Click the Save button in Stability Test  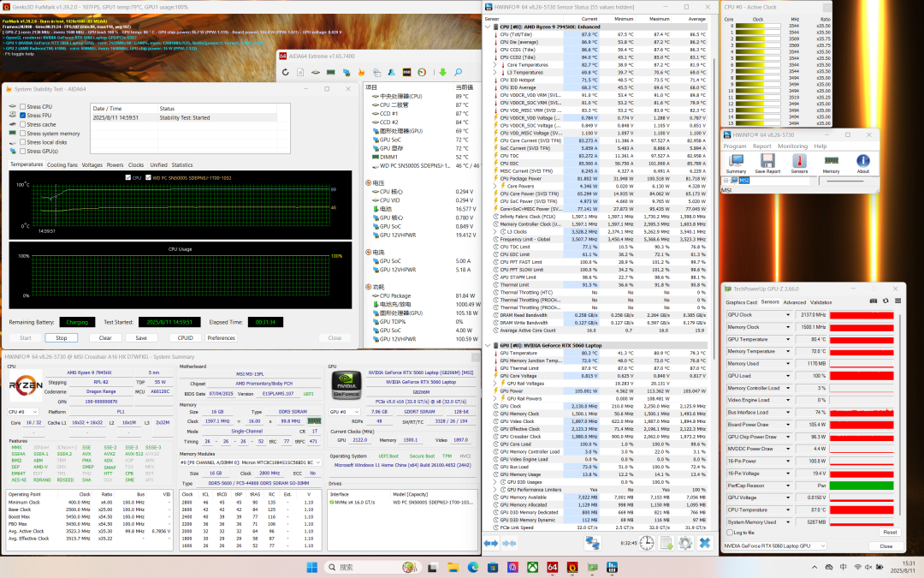pyautogui.click(x=141, y=338)
